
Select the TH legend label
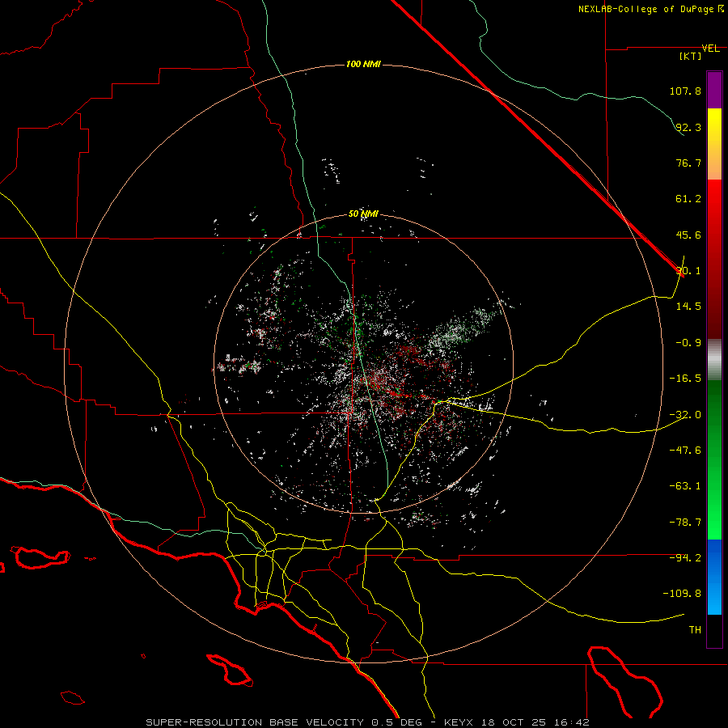(695, 630)
